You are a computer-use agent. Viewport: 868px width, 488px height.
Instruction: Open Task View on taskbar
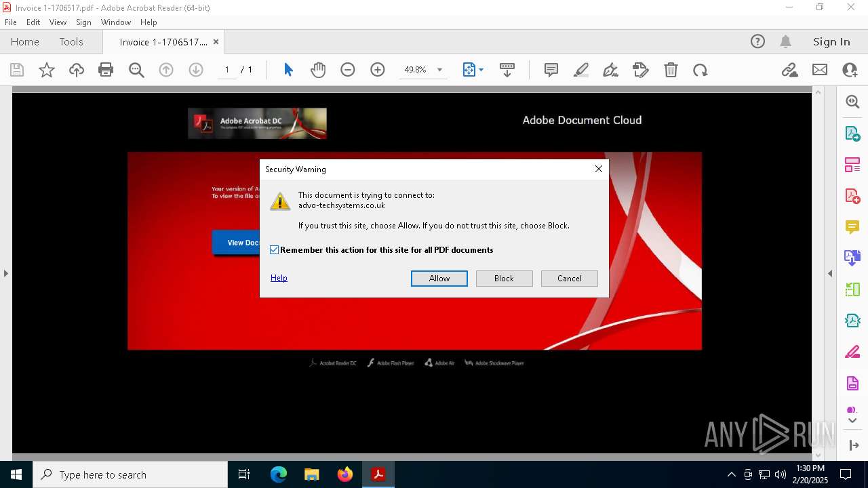coord(245,474)
